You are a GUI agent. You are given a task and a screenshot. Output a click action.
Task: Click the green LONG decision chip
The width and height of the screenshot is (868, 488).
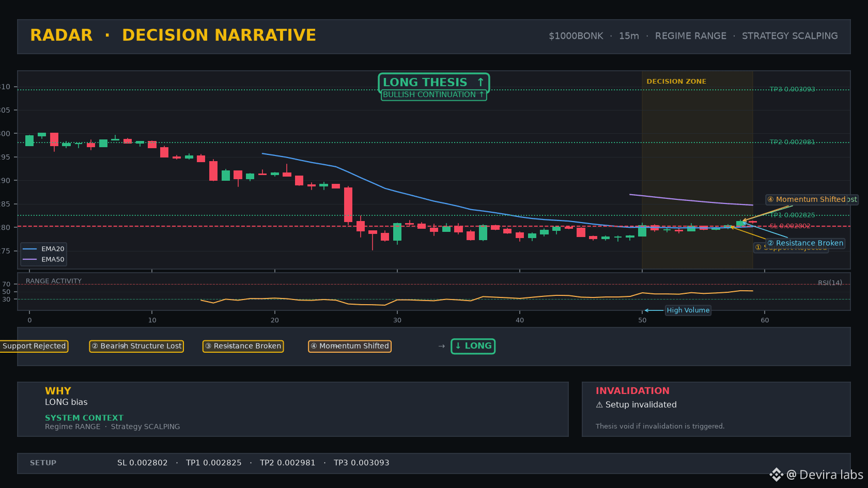click(473, 346)
